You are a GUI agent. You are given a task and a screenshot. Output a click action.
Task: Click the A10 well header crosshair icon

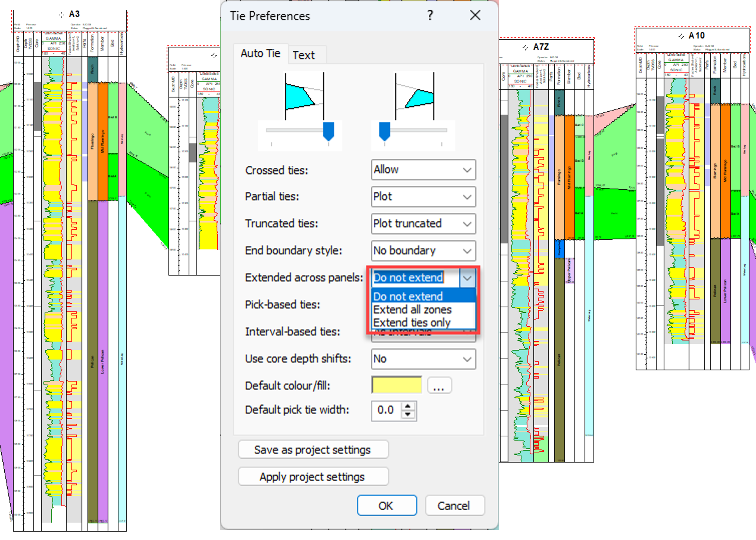[x=681, y=36]
